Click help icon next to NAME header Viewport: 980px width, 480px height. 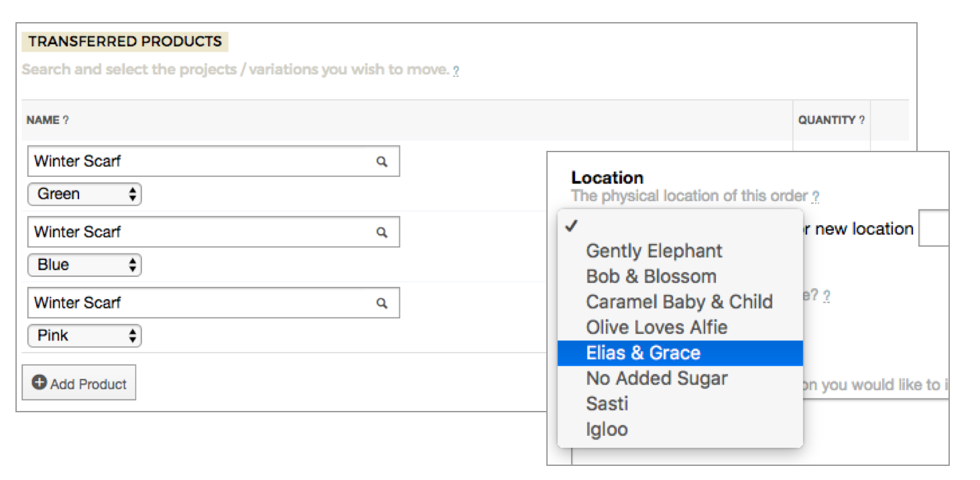[66, 121]
